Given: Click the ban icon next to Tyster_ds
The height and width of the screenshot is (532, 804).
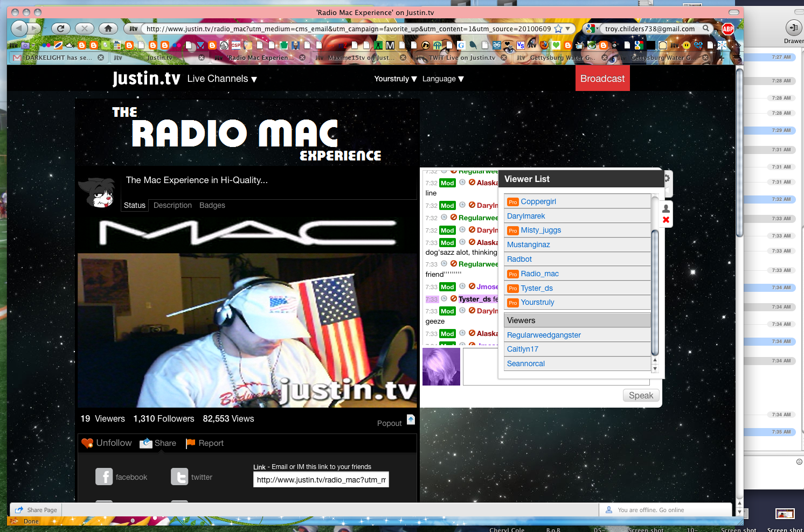Looking at the screenshot, I should [x=454, y=298].
